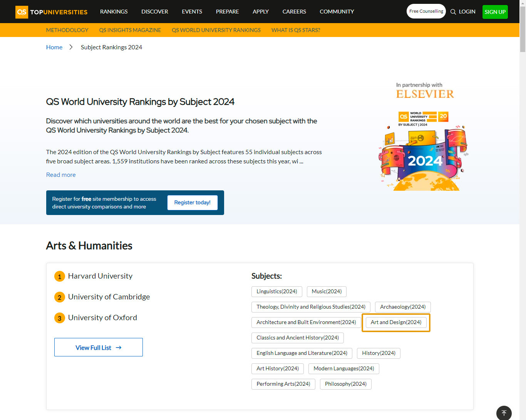Screen dimensions: 526x420
Task: Select the Archaeology(2024) subject
Action: [403, 307]
